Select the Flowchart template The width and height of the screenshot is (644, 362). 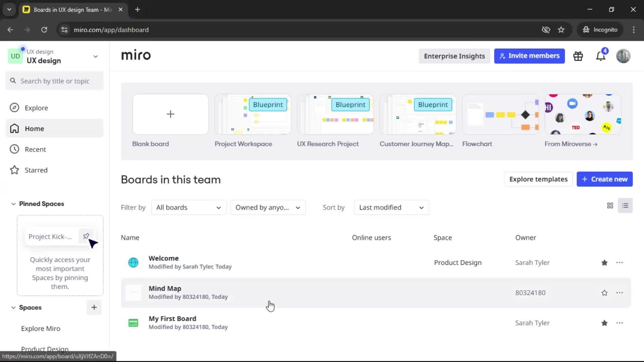pos(500,114)
